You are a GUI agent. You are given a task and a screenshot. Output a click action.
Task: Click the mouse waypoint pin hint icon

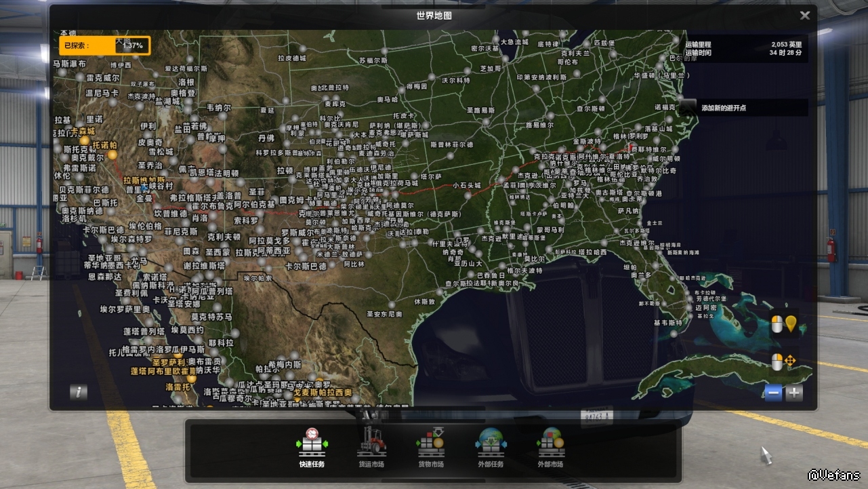coord(784,324)
